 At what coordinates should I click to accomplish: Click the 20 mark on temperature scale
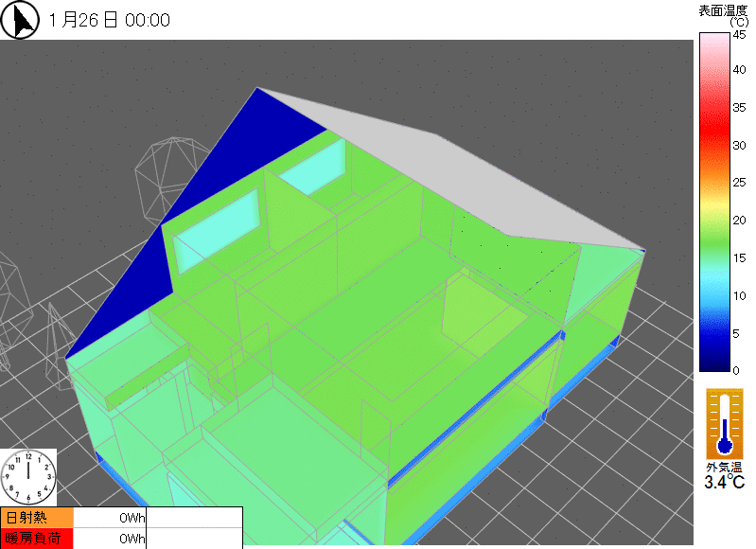click(x=739, y=220)
